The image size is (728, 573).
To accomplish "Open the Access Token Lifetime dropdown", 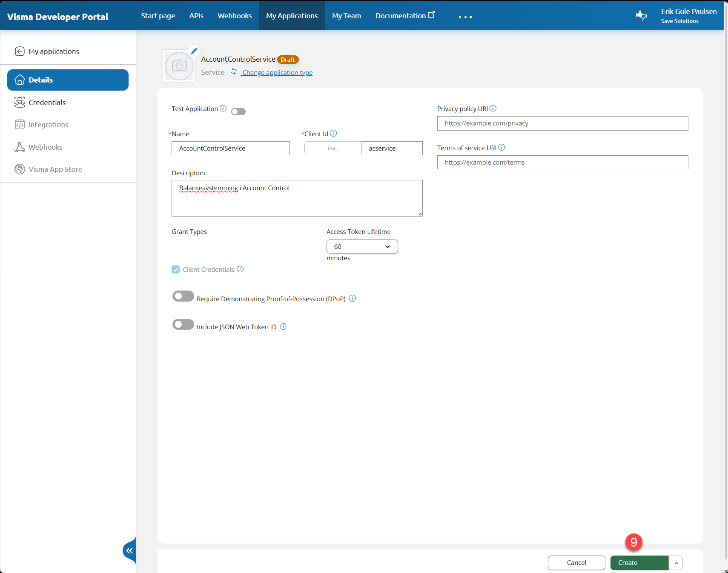I will coord(362,247).
